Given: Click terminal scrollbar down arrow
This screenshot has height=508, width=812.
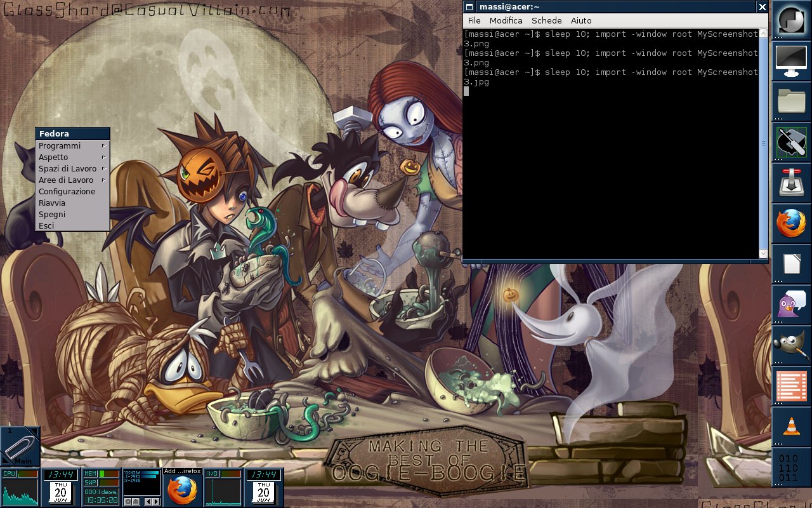Looking at the screenshot, I should click(x=763, y=254).
